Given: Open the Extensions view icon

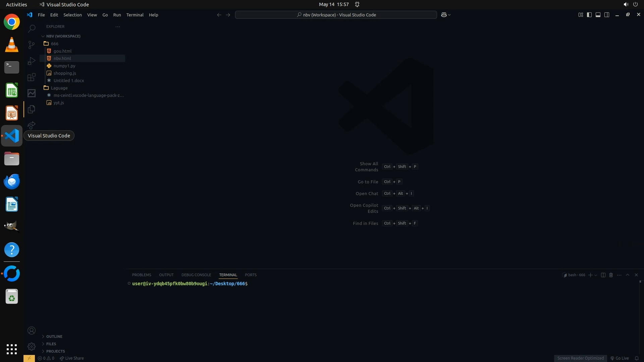Looking at the screenshot, I should (32, 77).
